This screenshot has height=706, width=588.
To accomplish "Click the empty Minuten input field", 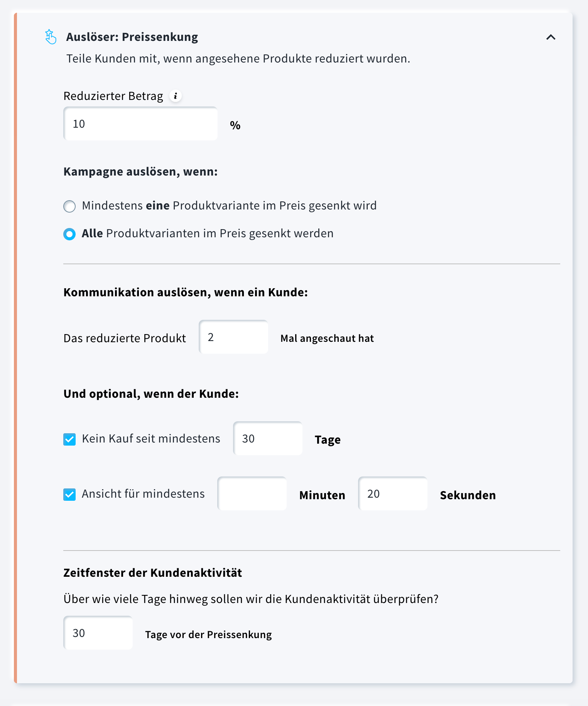I will tap(252, 494).
